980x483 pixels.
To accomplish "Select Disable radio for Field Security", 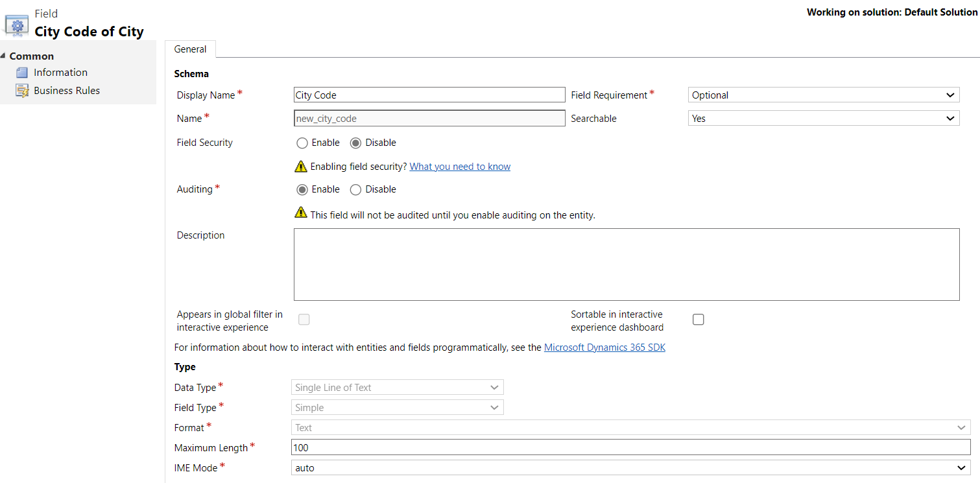I will (x=356, y=143).
